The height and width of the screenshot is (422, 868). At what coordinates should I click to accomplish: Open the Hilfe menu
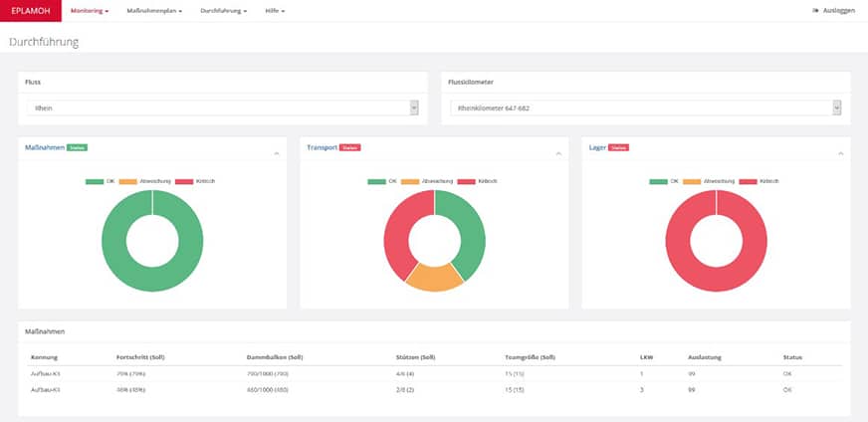(x=275, y=11)
